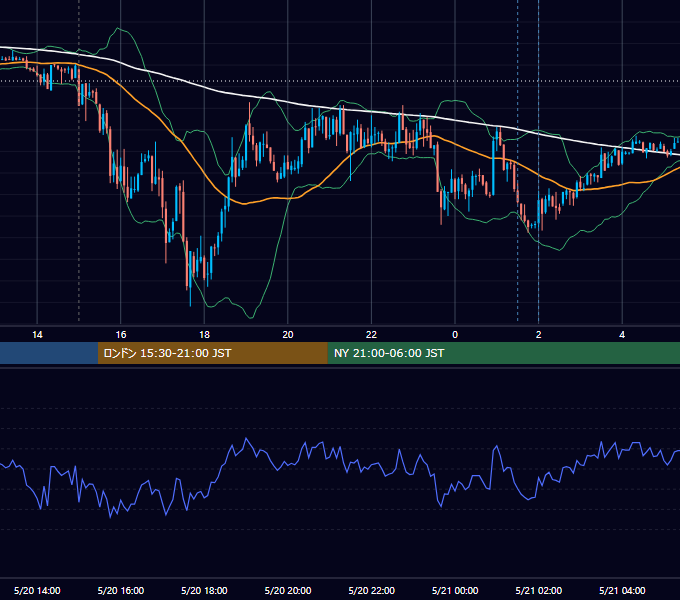Click hour label 18 on price chart axis

(204, 334)
